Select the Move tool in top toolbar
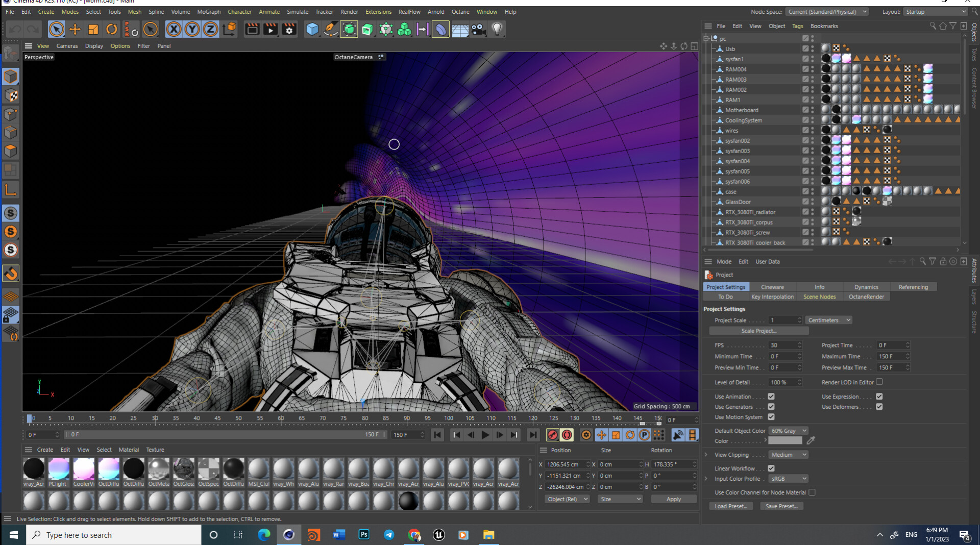The width and height of the screenshot is (980, 545). 75,30
